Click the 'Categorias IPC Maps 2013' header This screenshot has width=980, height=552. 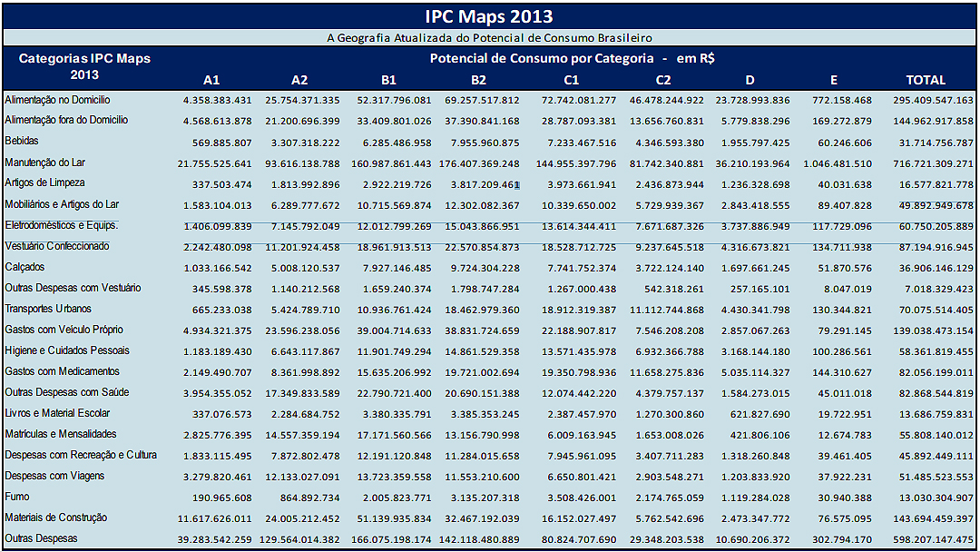tap(84, 66)
